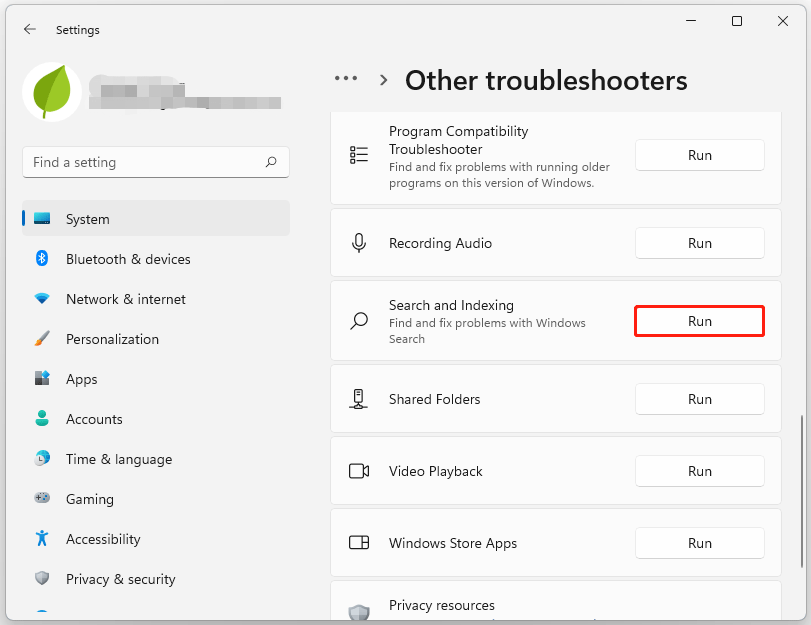
Task: Open the Apps settings category
Action: 156,379
